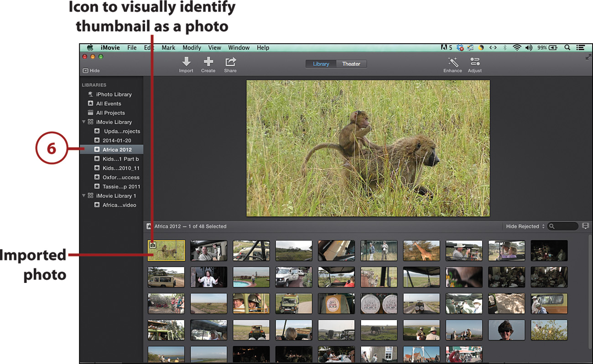Click the Bluetooth menu bar icon
593x364 pixels.
point(505,47)
